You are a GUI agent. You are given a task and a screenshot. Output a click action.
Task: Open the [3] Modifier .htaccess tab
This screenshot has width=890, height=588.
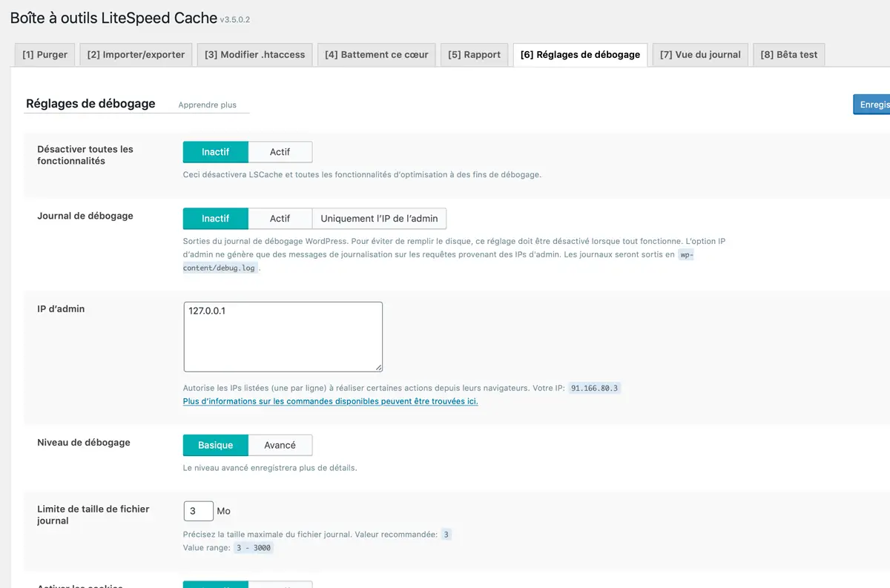coord(255,55)
